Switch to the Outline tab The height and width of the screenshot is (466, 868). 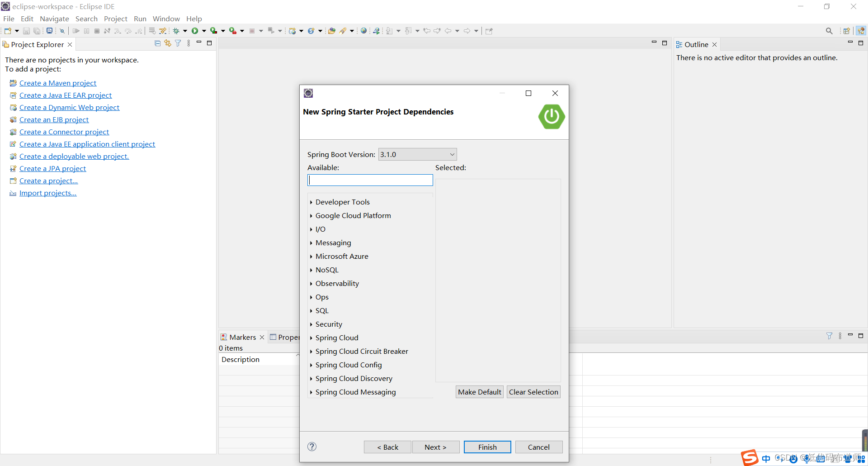pyautogui.click(x=696, y=44)
